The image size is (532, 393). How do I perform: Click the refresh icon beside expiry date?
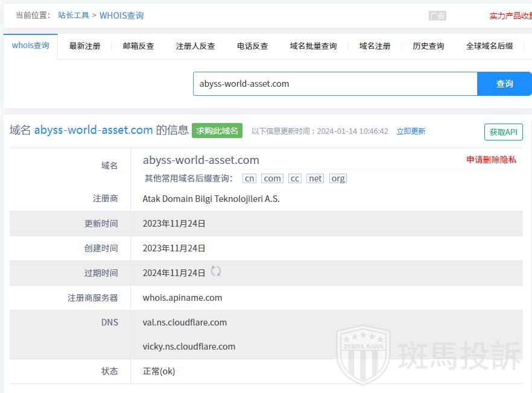[x=216, y=271]
